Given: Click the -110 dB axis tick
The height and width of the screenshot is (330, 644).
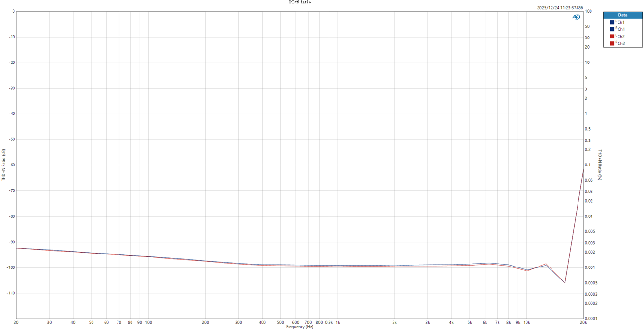Looking at the screenshot, I should pos(10,293).
